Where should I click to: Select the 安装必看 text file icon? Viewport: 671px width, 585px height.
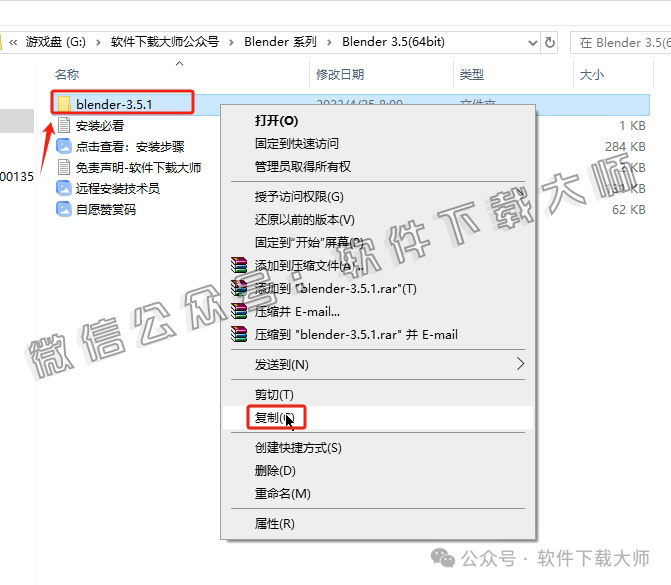[64, 125]
